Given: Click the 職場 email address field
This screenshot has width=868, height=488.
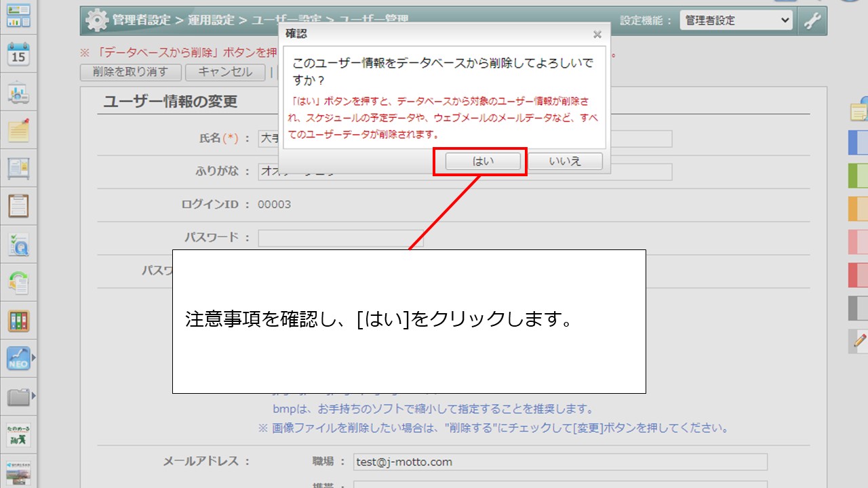Looking at the screenshot, I should (560, 462).
